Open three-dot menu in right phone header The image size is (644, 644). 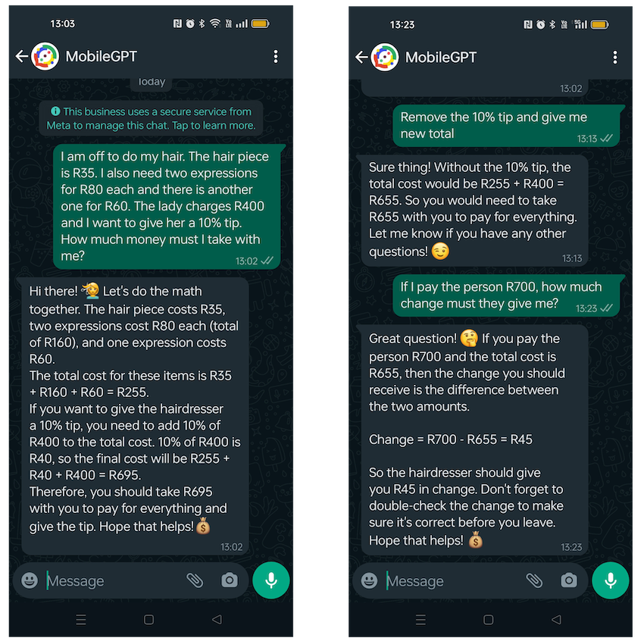[615, 58]
